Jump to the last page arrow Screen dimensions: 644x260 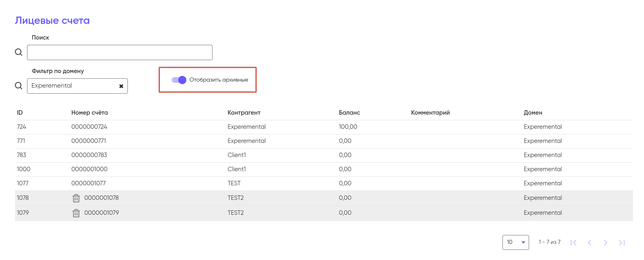click(621, 243)
